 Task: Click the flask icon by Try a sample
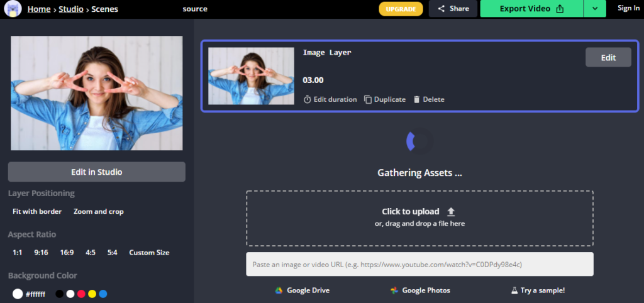[x=514, y=290]
